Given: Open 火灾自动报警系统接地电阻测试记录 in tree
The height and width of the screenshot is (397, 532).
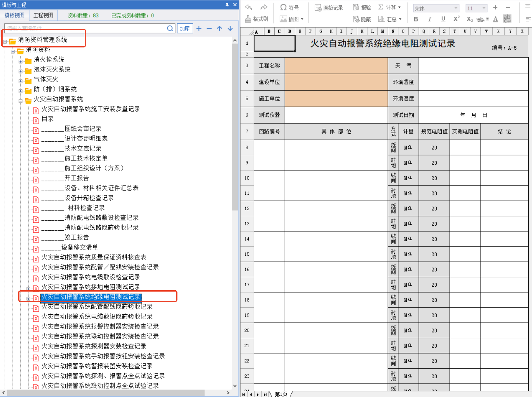Looking at the screenshot, I should coord(91,287).
